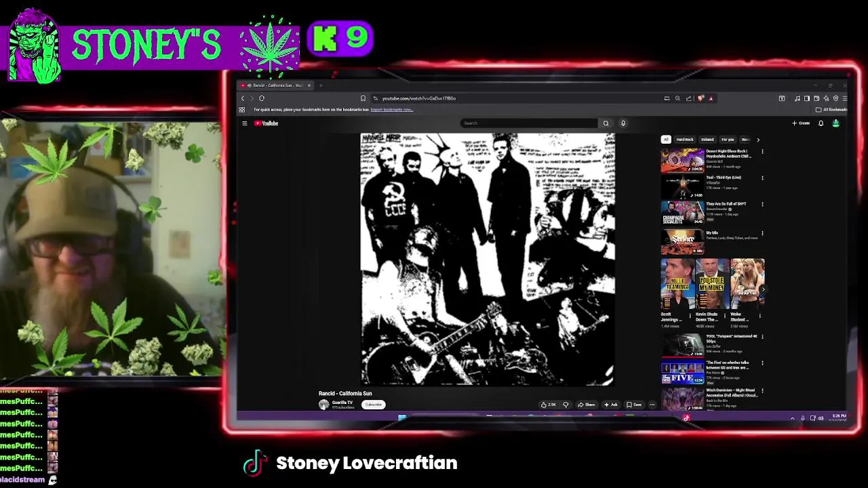
Task: Open the All Bookmarks folder
Action: point(831,110)
